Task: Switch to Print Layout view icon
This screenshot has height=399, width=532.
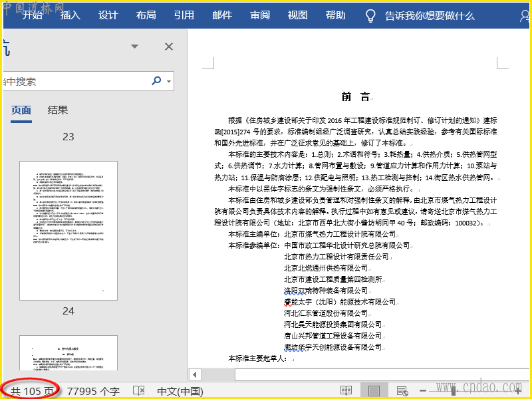Action: [x=374, y=391]
